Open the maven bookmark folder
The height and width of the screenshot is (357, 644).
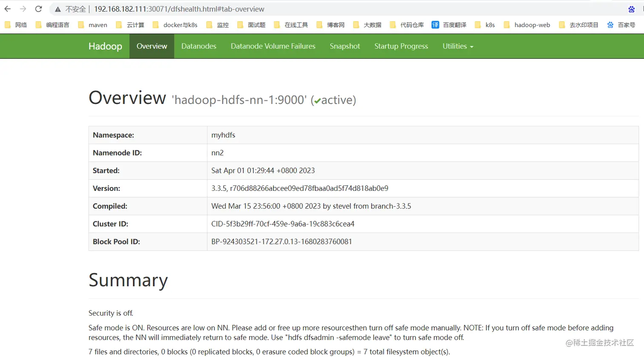(x=92, y=25)
